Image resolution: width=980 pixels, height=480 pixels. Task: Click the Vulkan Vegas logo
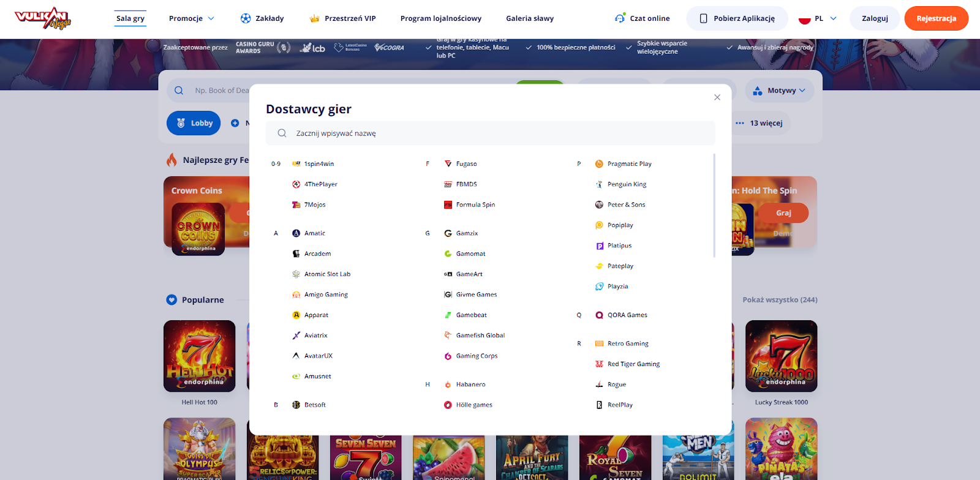pyautogui.click(x=43, y=18)
